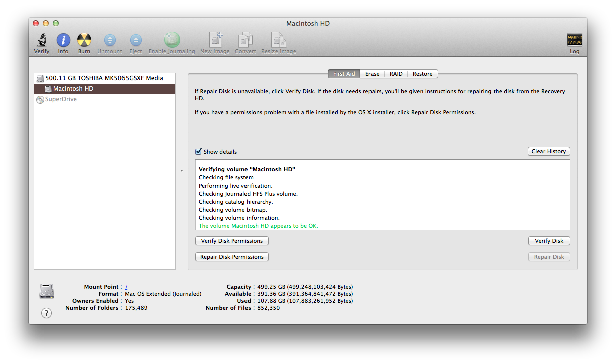Click the Convert toolbar icon
The width and height of the screenshot is (616, 364).
pyautogui.click(x=245, y=40)
